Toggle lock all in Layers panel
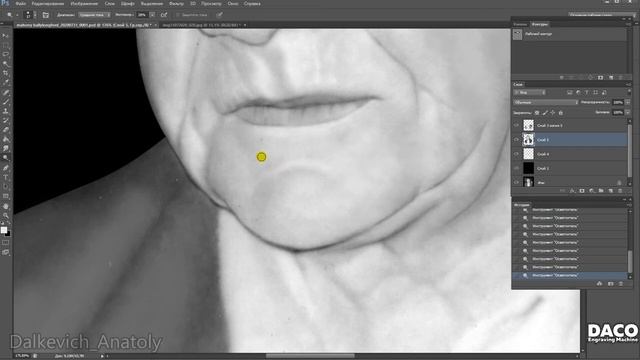The height and width of the screenshot is (360, 640). (560, 113)
